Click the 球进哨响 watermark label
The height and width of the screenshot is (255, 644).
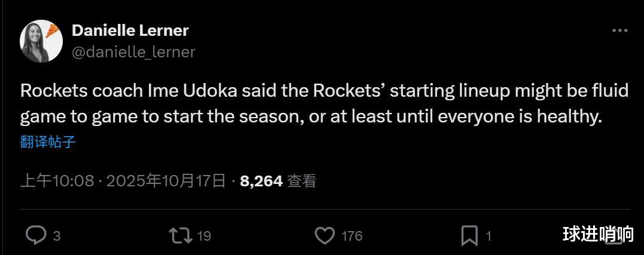coord(598,234)
